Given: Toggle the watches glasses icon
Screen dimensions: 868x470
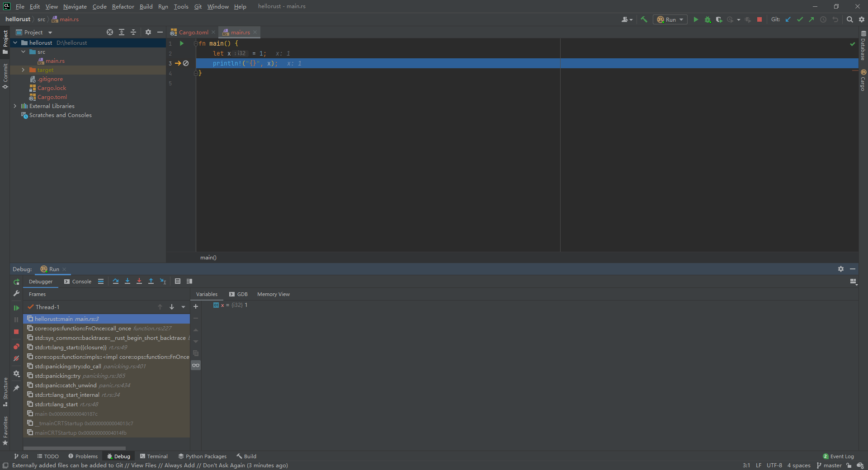Looking at the screenshot, I should (196, 366).
